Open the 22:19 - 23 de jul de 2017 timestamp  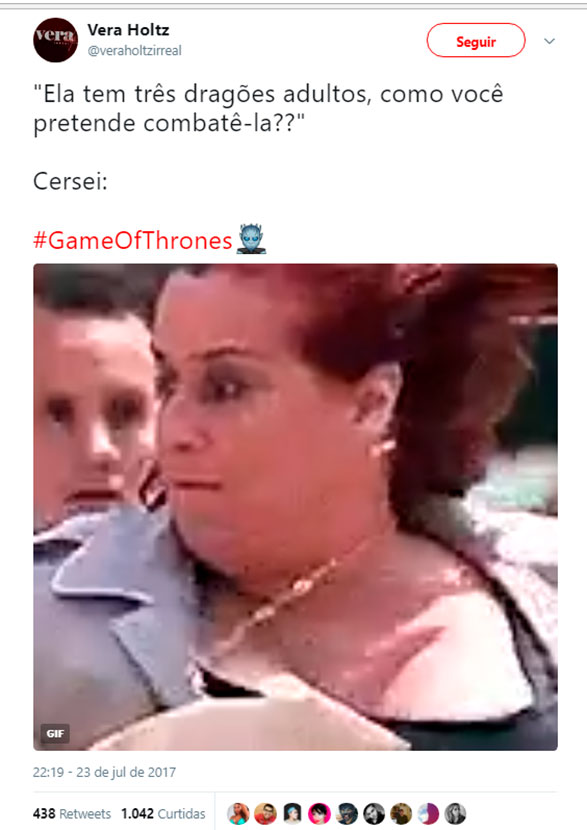[x=104, y=772]
